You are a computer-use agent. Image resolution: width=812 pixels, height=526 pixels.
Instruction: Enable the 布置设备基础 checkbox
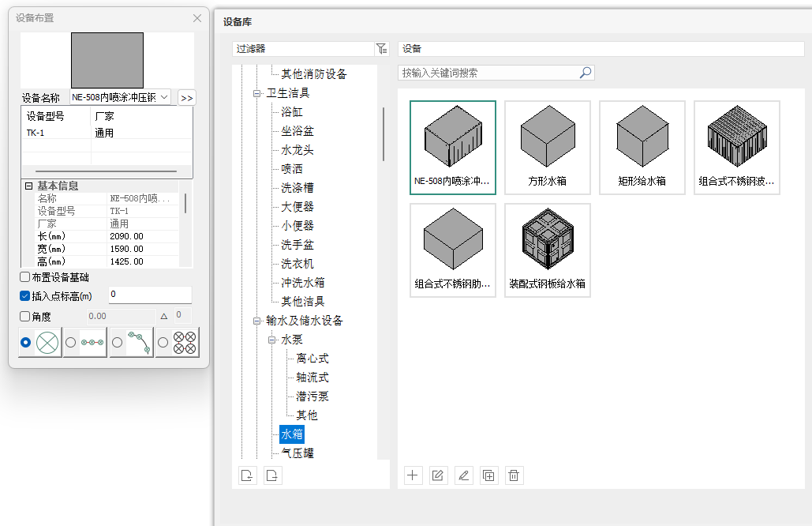coord(25,277)
